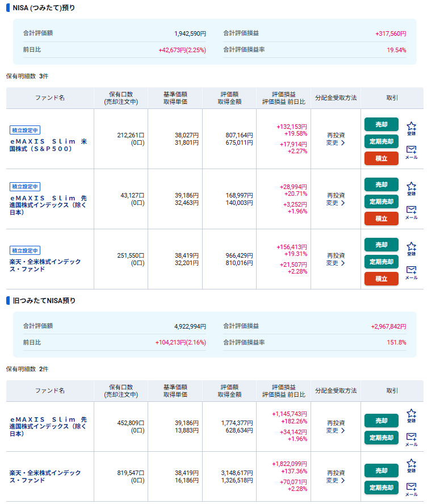Click star register icon for NISA 楽天・全米株式 row

tap(412, 249)
